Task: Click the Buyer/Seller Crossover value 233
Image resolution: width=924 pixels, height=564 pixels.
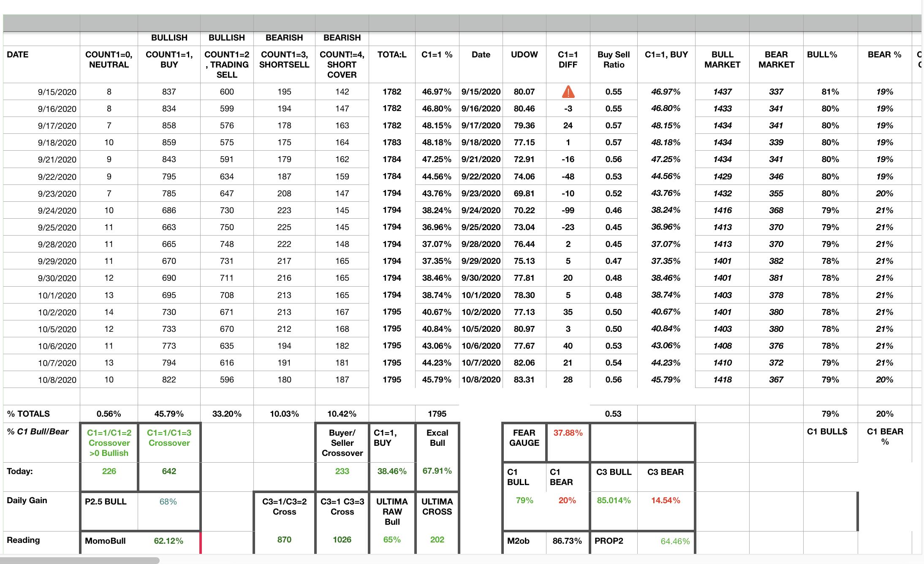Action: pos(342,471)
